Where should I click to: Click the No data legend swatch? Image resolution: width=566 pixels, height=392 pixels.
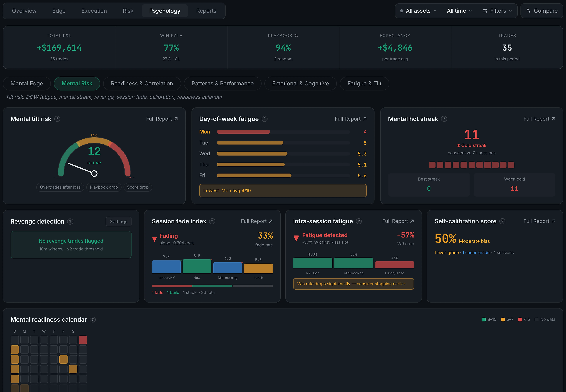[537, 320]
